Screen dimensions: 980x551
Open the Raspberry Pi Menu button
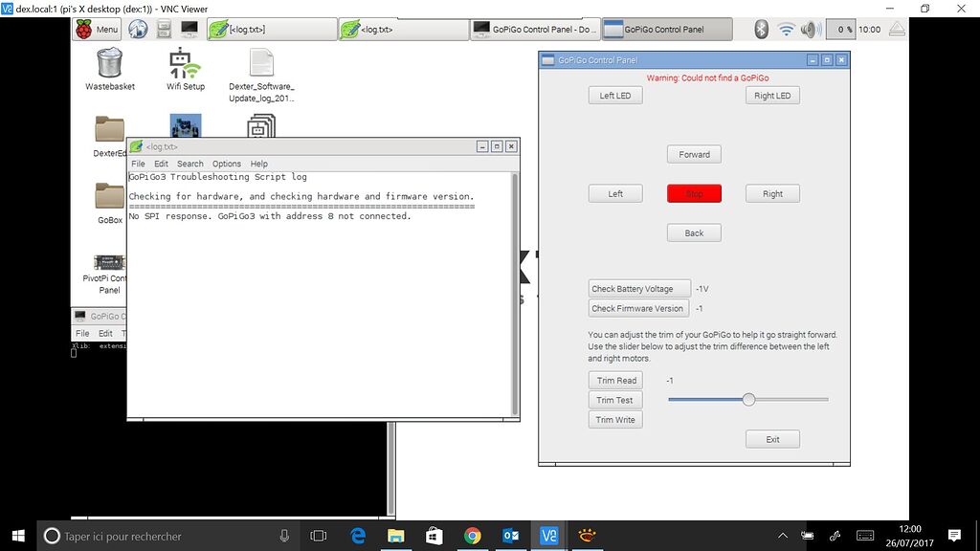click(x=96, y=30)
